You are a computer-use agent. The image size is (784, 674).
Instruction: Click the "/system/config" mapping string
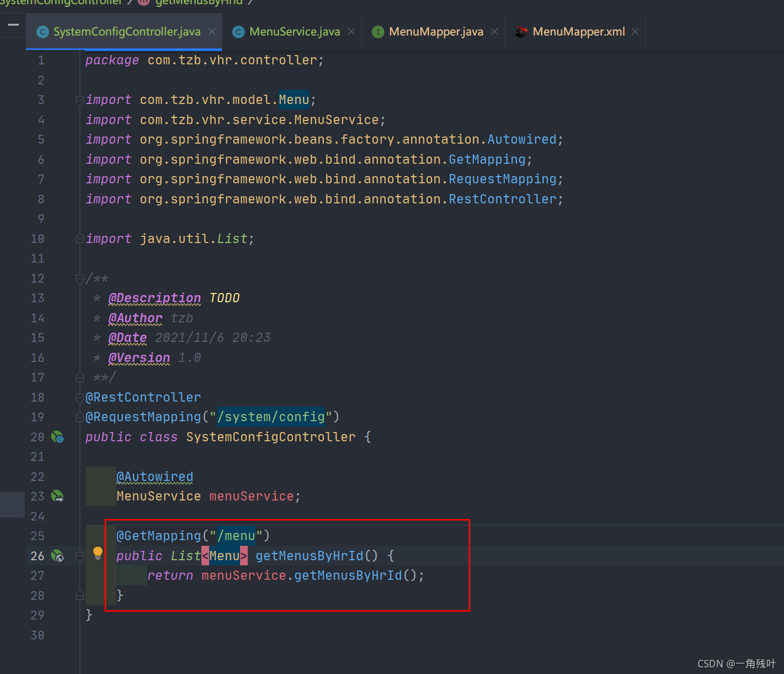point(271,417)
